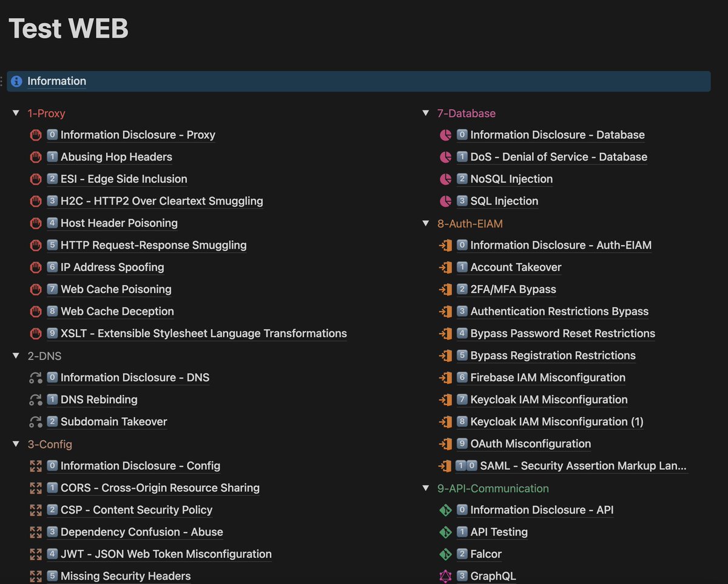This screenshot has height=584, width=728.
Task: Open the Information page link
Action: pyautogui.click(x=56, y=81)
